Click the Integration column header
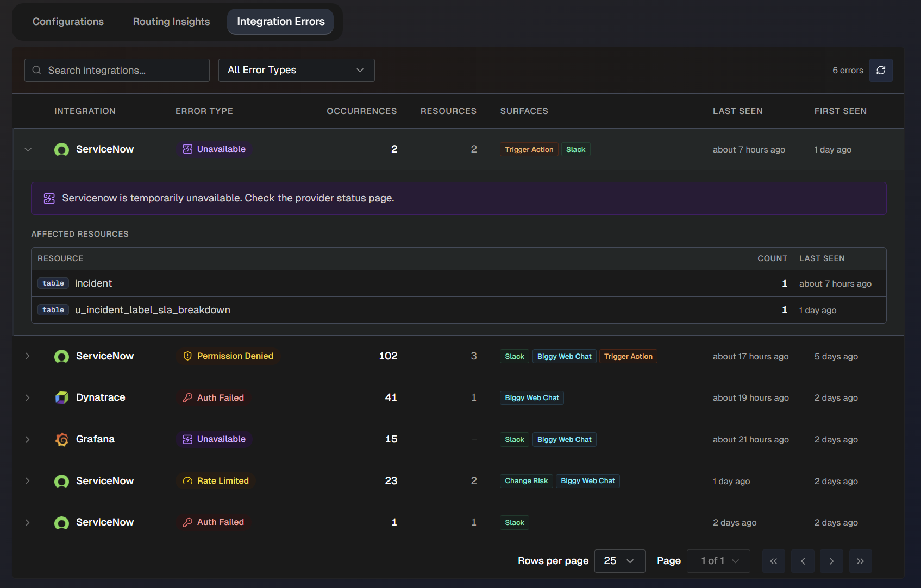This screenshot has height=588, width=921. point(85,111)
